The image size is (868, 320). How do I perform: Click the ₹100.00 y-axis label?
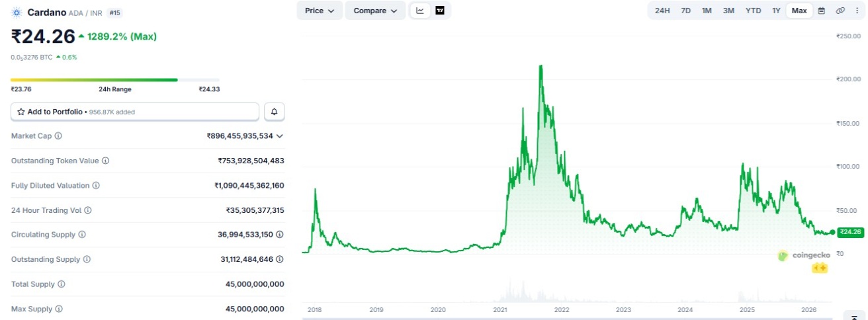[849, 167]
